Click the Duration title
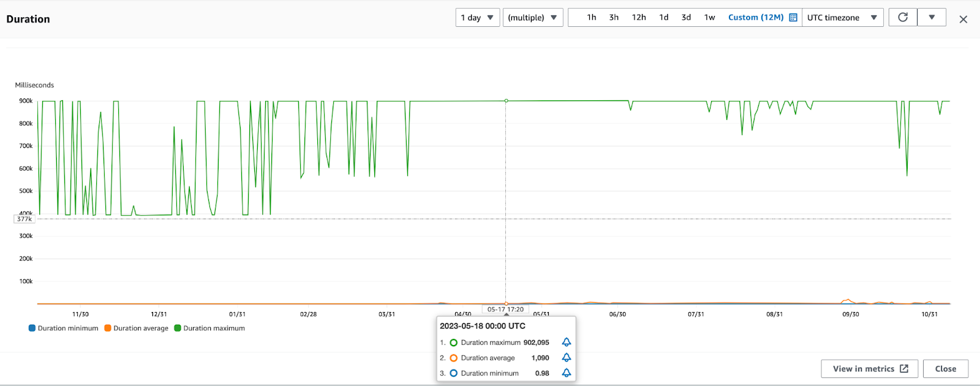Viewport: 980px width, 386px height. [x=28, y=19]
